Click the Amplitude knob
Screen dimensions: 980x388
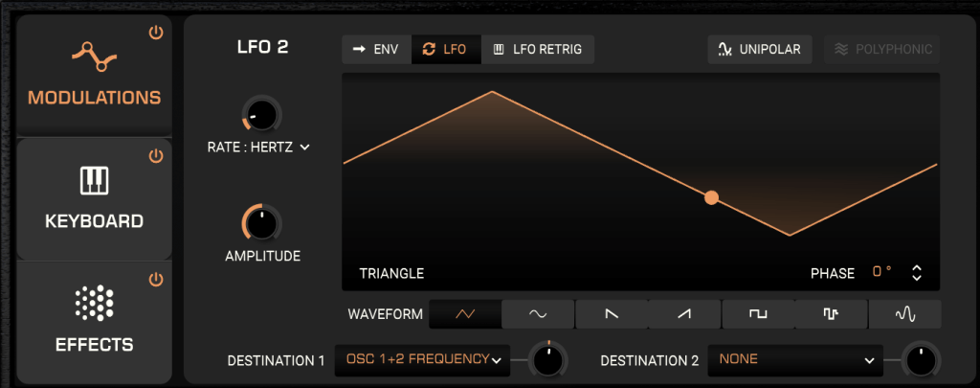(261, 223)
